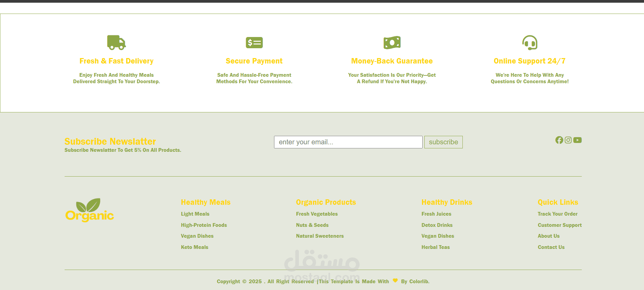Open the Keto Meals link
This screenshot has width=644, height=290.
[194, 247]
